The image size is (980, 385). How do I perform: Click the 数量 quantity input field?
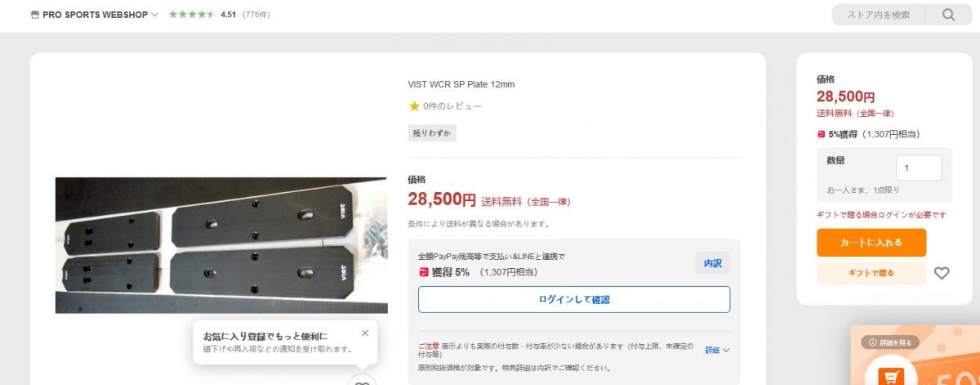[x=919, y=168]
